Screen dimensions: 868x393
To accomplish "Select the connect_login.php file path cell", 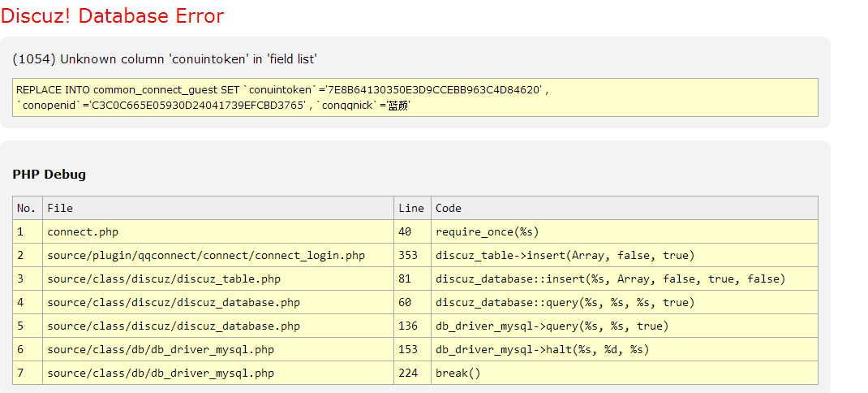I will (x=206, y=256).
